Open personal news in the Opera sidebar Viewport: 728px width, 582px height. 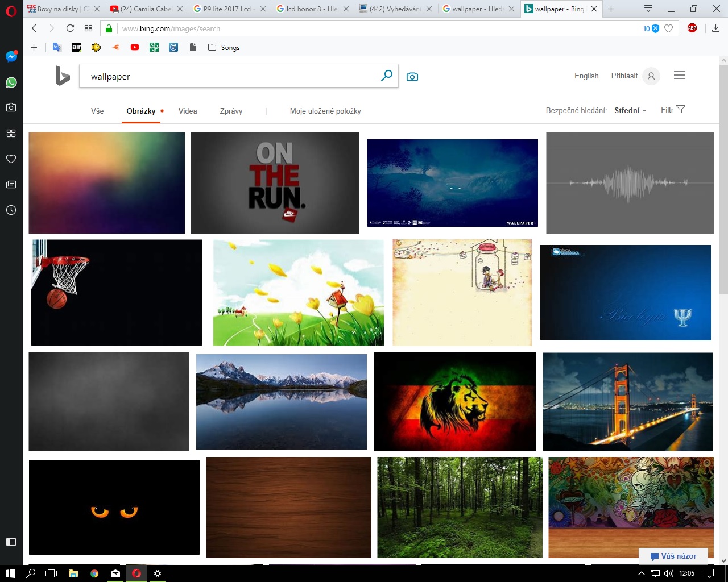tap(11, 184)
